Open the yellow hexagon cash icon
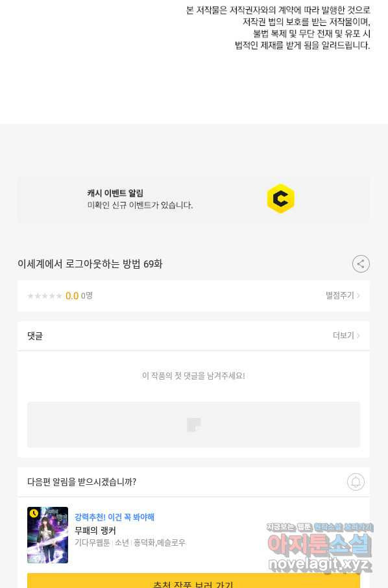388x588 pixels. pyautogui.click(x=281, y=199)
